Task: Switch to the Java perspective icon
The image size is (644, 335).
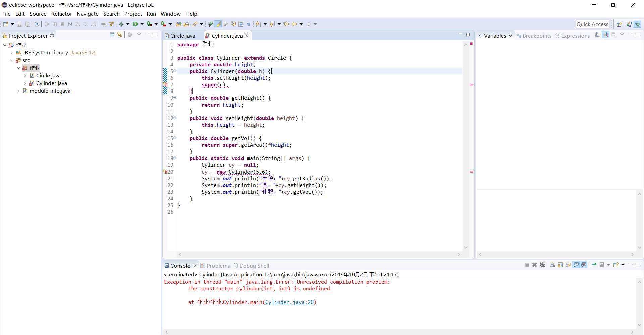Action: (x=629, y=24)
